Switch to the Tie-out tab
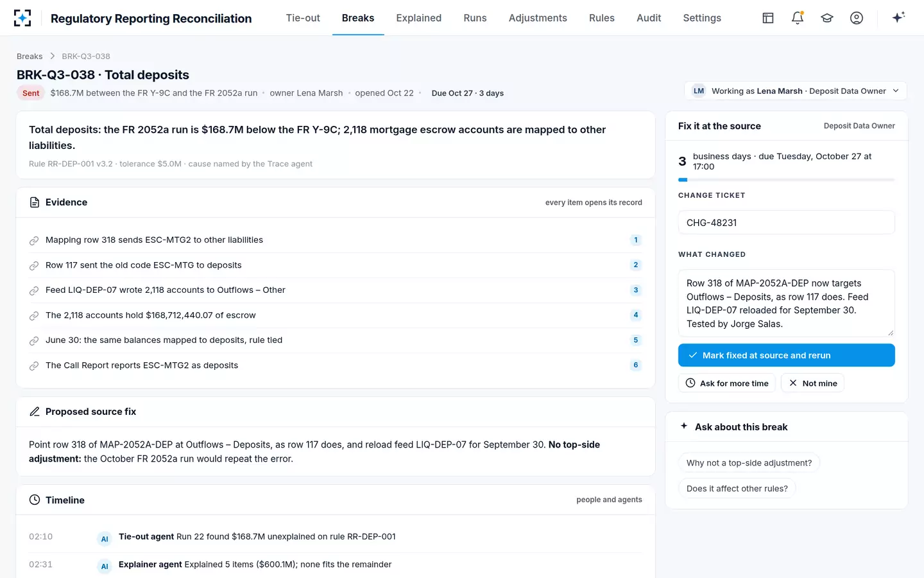924x578 pixels. pyautogui.click(x=303, y=18)
